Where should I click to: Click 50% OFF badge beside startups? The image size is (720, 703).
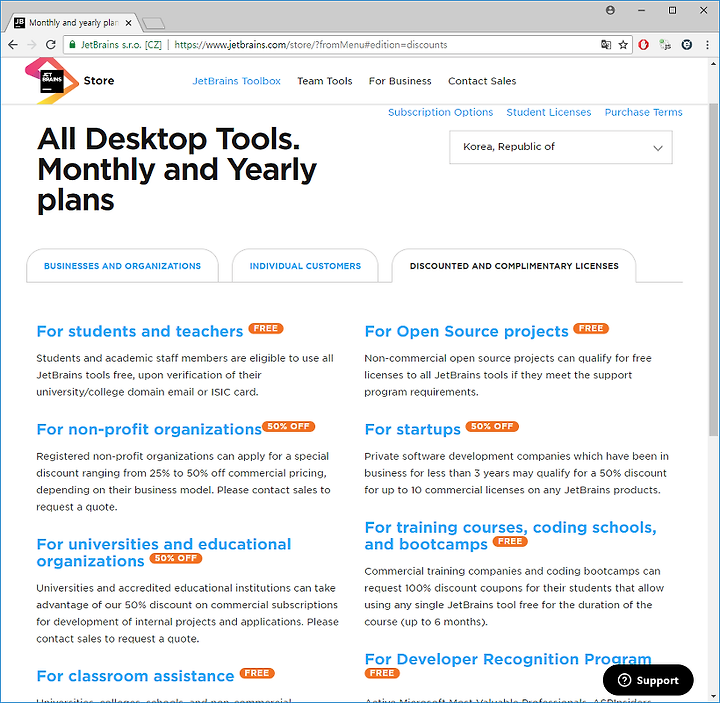pyautogui.click(x=492, y=426)
